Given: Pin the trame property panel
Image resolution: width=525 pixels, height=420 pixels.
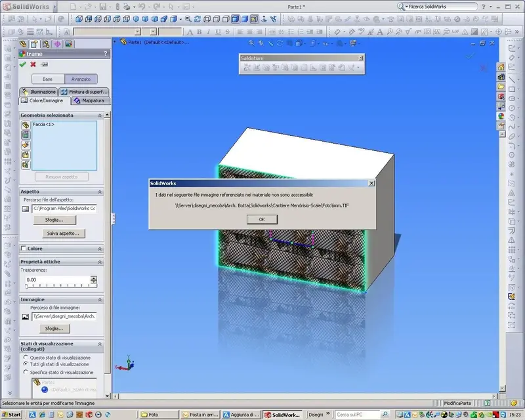Looking at the screenshot, I should 44,64.
